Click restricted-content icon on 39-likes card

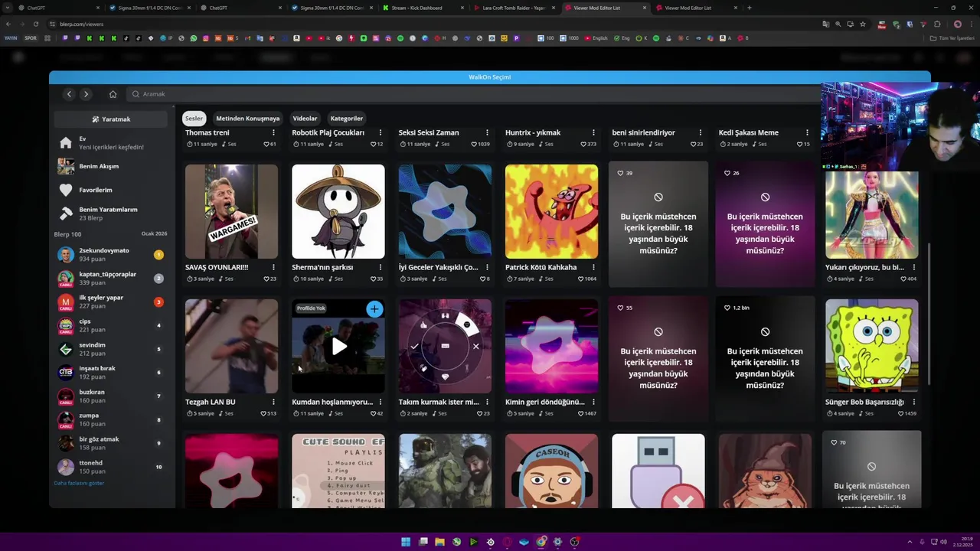pyautogui.click(x=658, y=197)
